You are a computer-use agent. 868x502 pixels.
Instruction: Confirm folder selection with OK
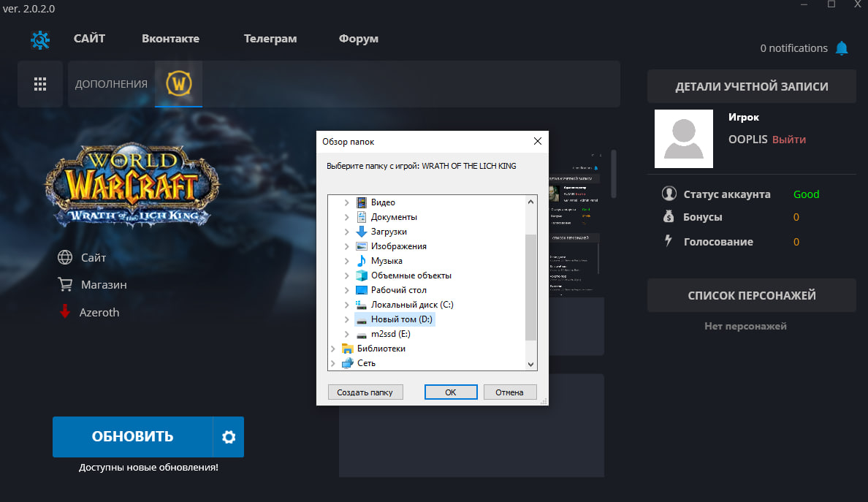pos(451,392)
